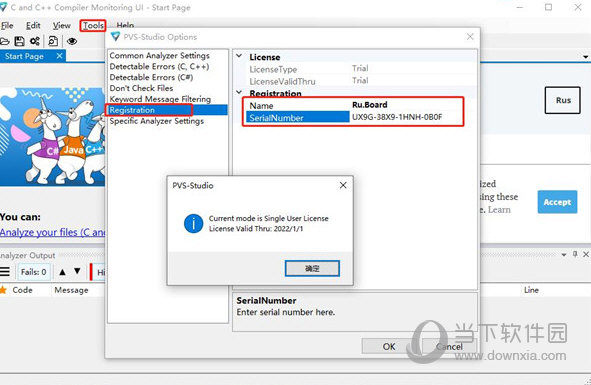Minimize the main application window

520,7
